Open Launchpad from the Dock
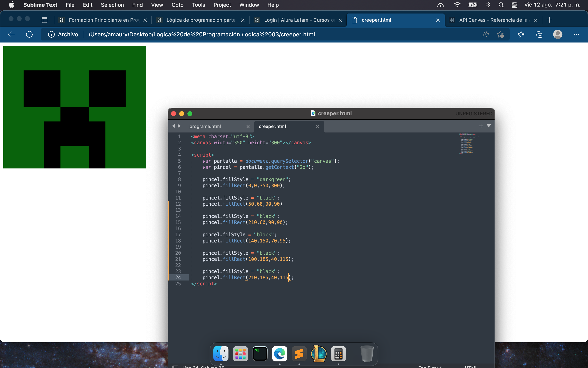This screenshot has width=588, height=368. click(240, 354)
